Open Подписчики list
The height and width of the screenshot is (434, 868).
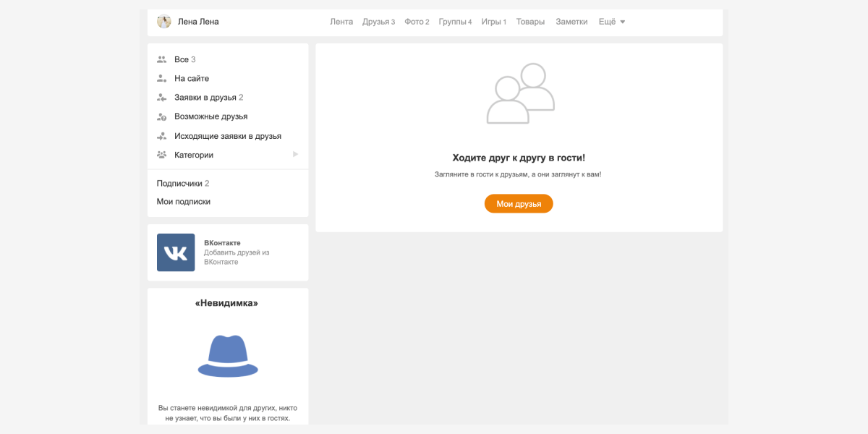click(x=182, y=184)
